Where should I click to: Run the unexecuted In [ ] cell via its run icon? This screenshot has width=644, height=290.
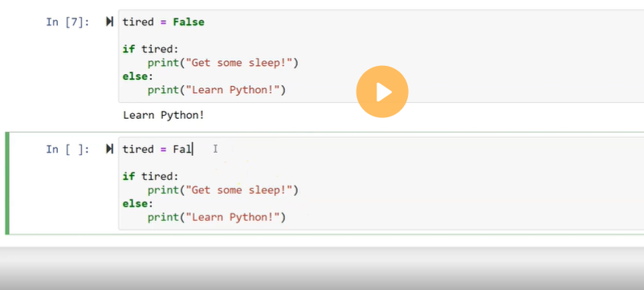click(109, 149)
